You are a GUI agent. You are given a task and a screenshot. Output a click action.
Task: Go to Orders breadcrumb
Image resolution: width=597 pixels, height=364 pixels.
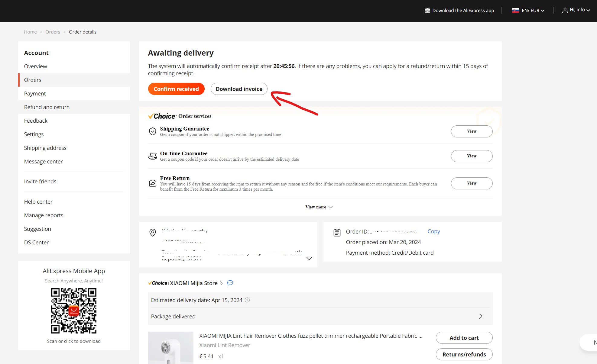(x=53, y=32)
